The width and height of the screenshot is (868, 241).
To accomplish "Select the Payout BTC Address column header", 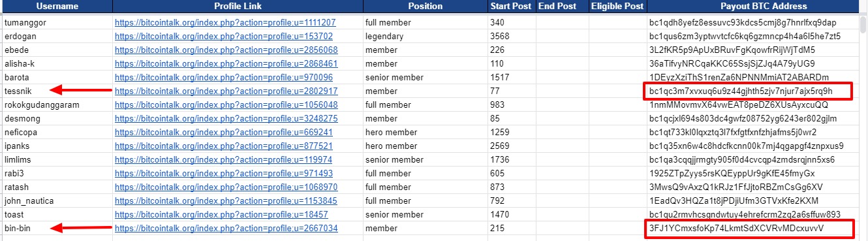I will click(x=754, y=7).
